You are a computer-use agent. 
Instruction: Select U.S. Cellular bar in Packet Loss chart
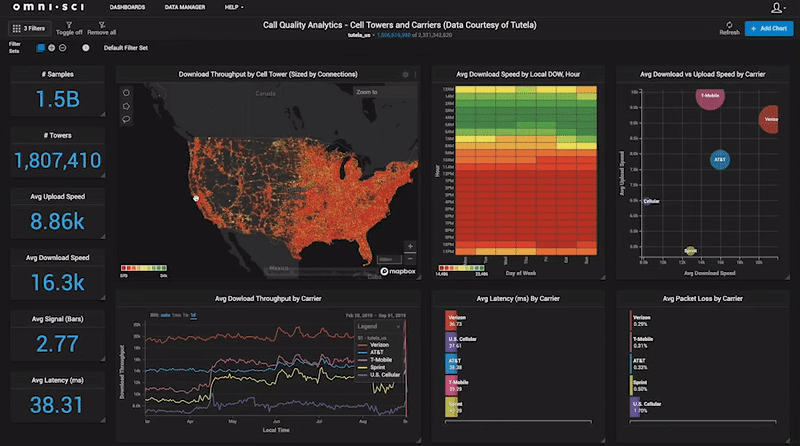[x=634, y=407]
